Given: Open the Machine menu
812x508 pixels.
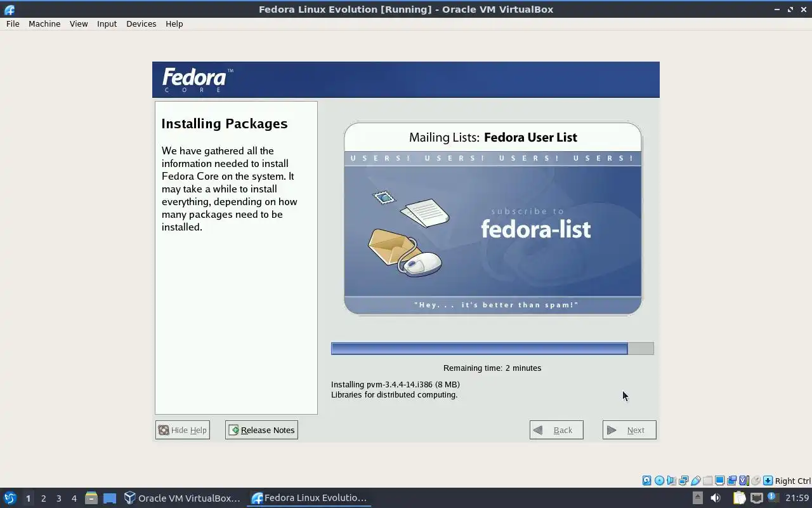Looking at the screenshot, I should pos(44,23).
